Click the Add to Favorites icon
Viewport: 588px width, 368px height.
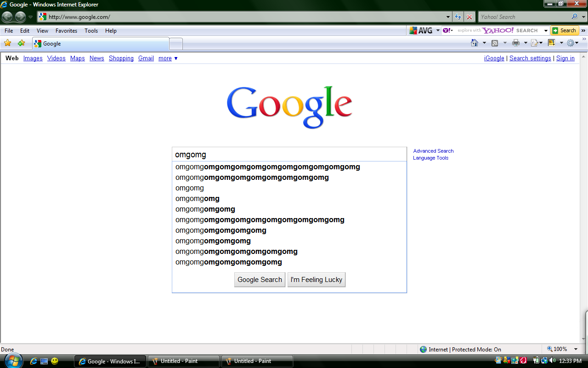20,42
